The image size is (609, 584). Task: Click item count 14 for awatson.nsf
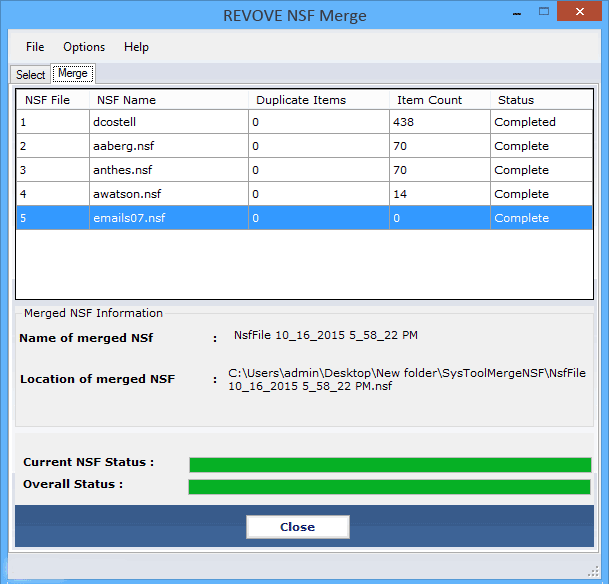pos(440,194)
